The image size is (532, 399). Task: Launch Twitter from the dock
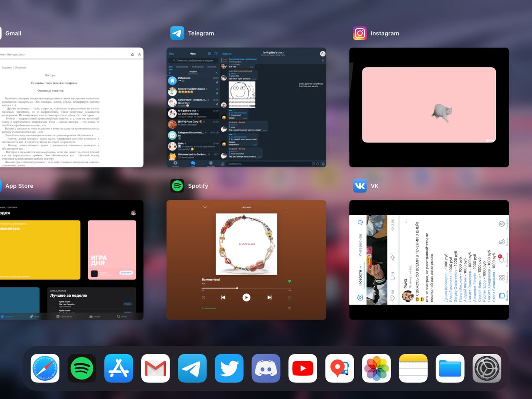point(229,368)
